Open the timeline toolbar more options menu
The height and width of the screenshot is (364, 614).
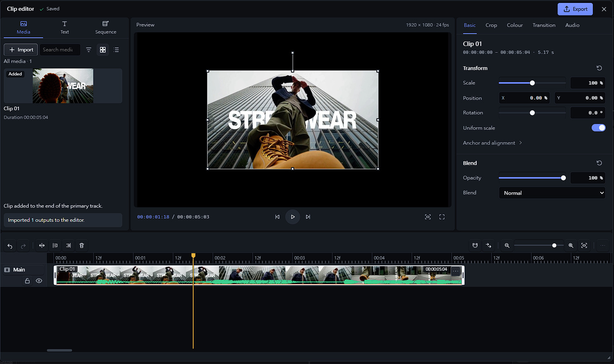pyautogui.click(x=603, y=245)
